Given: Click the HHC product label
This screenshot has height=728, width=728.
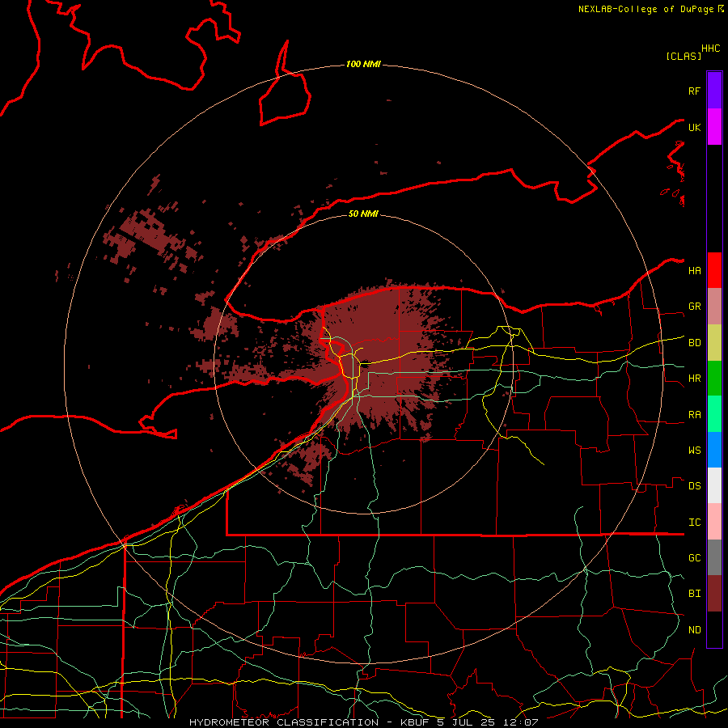Looking at the screenshot, I should coord(710,49).
